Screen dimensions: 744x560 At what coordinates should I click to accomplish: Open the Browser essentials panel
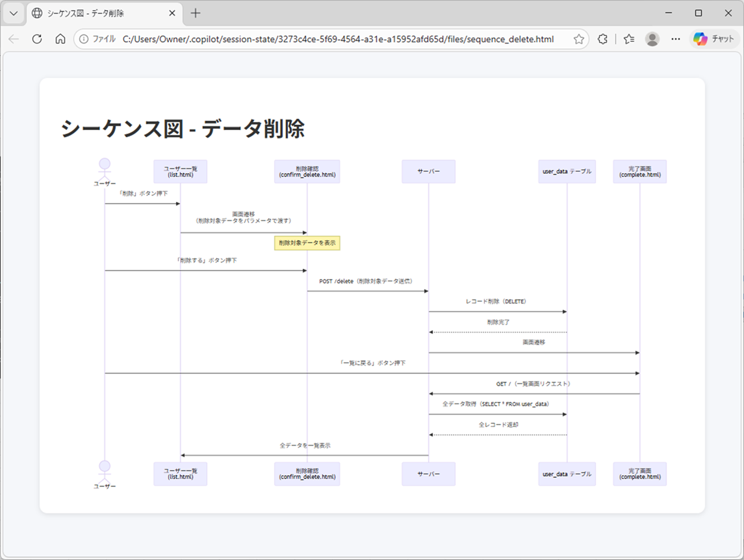602,39
